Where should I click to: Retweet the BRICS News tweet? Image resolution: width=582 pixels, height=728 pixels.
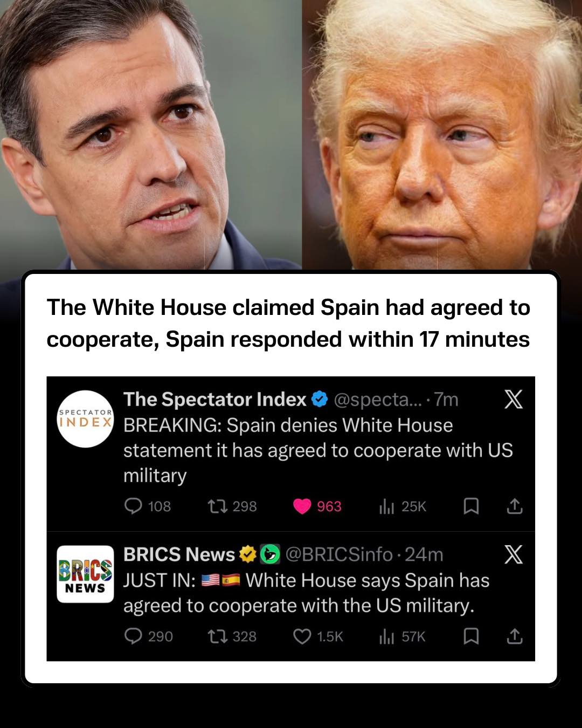[218, 636]
